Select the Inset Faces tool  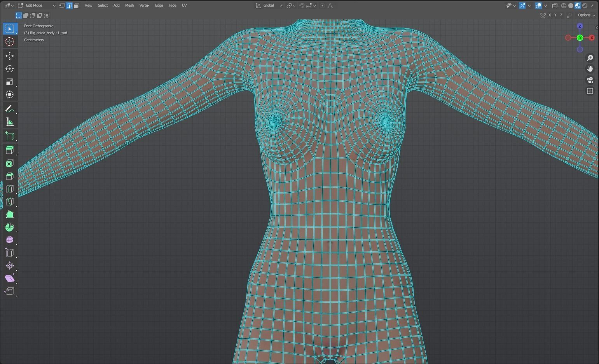tap(10, 163)
